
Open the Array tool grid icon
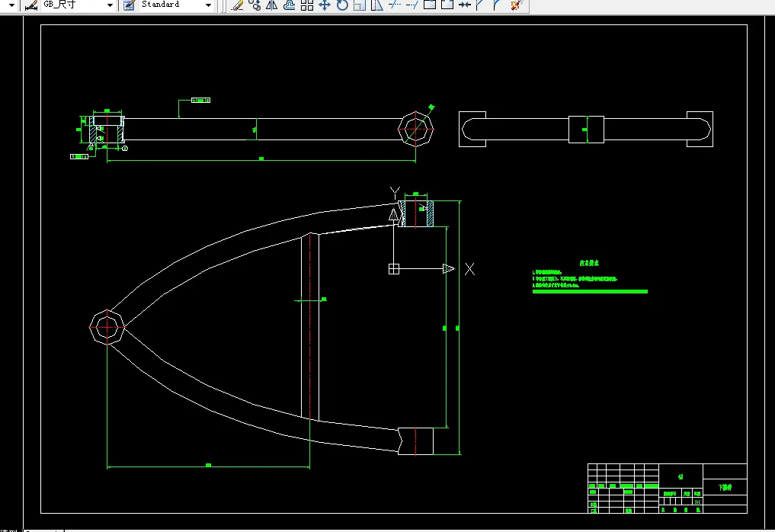click(x=307, y=5)
